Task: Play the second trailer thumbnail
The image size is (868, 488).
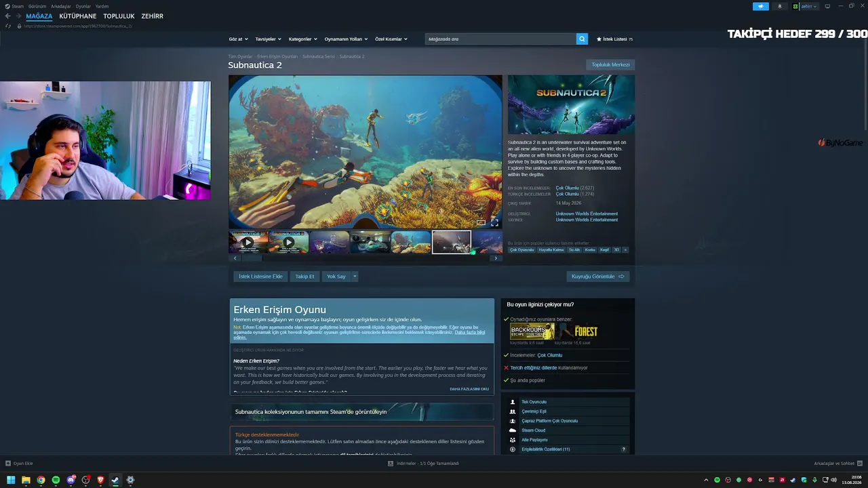Action: tap(289, 242)
